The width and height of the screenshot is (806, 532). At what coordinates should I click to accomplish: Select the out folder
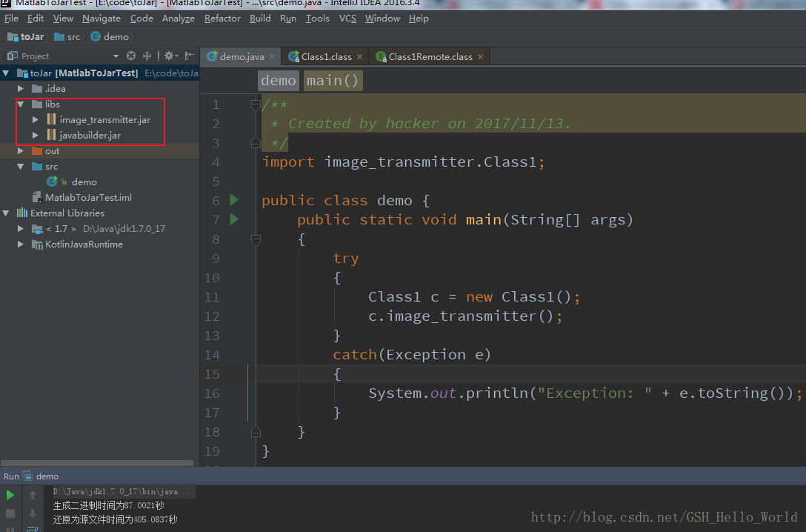52,151
